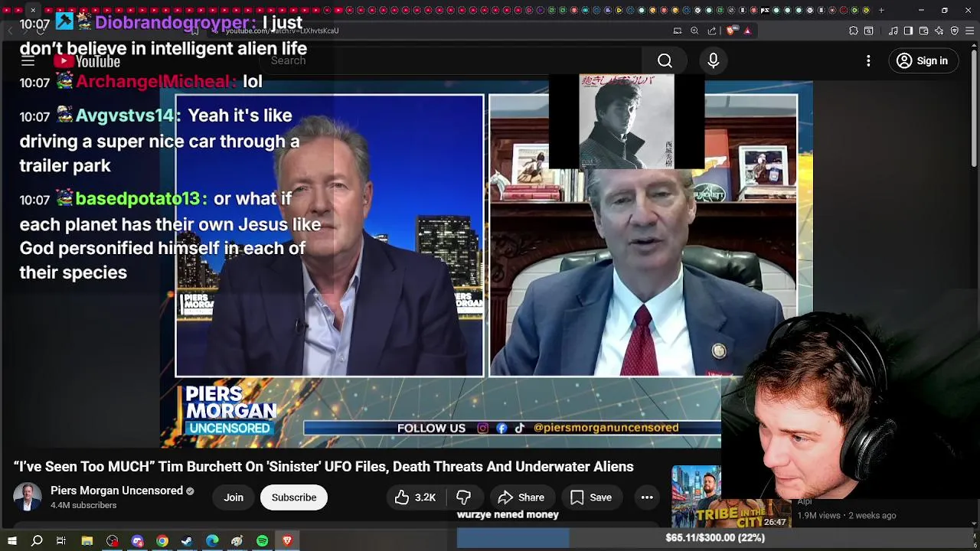Open the Brave Shields lion icon

731,31
